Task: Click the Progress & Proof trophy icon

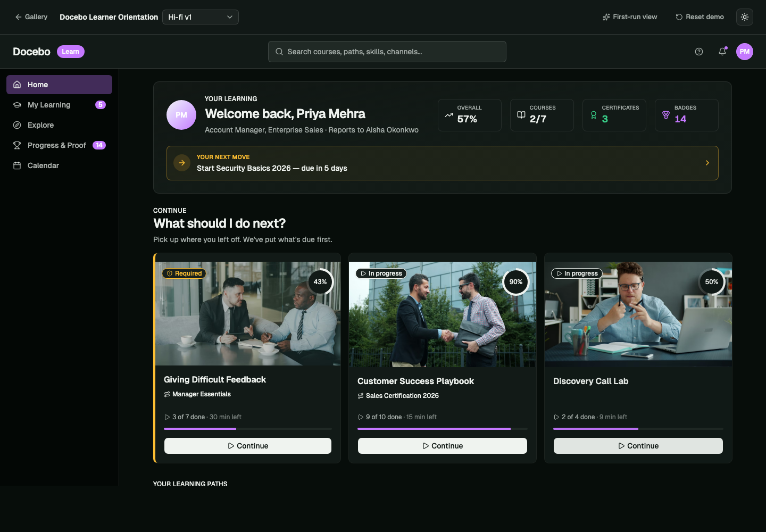Action: coord(17,145)
